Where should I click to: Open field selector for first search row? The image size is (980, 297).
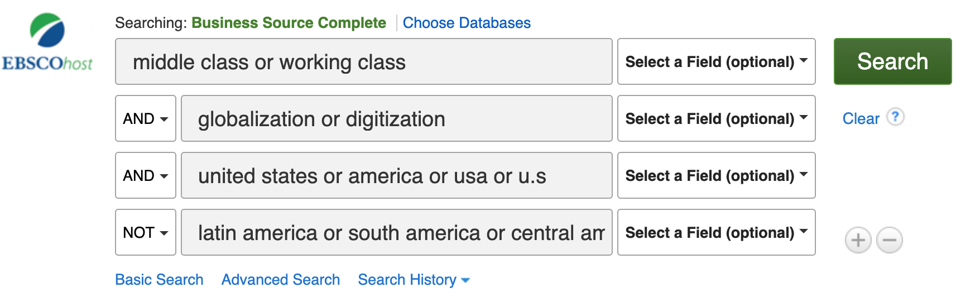pyautogui.click(x=716, y=61)
